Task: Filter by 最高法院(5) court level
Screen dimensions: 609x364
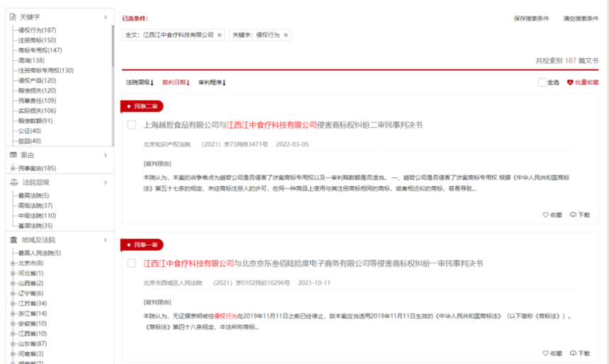Action: pos(34,195)
